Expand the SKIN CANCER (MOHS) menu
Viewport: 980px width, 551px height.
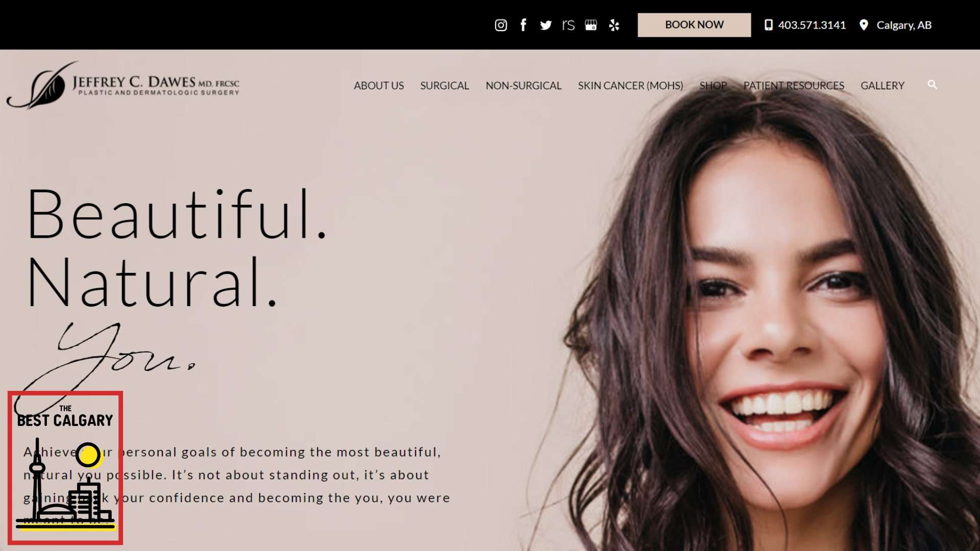[x=630, y=86]
